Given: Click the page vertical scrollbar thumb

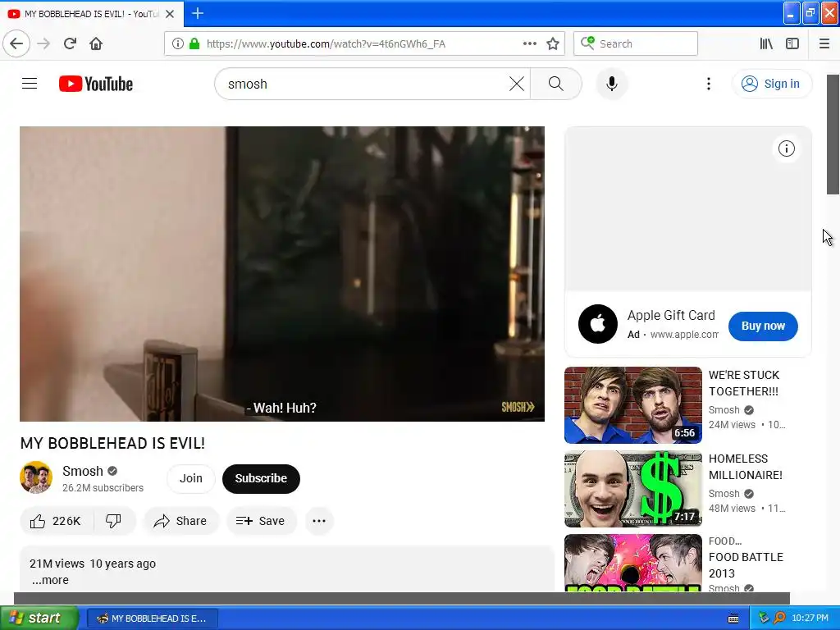Looking at the screenshot, I should click(833, 134).
